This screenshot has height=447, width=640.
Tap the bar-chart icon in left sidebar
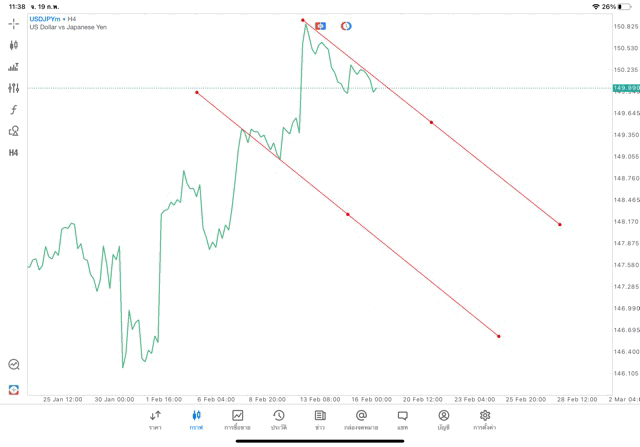point(13,67)
